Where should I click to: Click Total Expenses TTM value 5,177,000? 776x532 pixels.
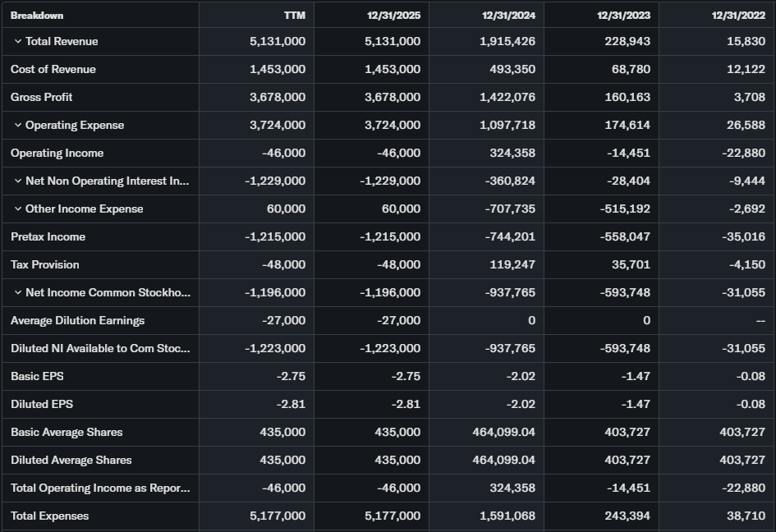tap(278, 516)
